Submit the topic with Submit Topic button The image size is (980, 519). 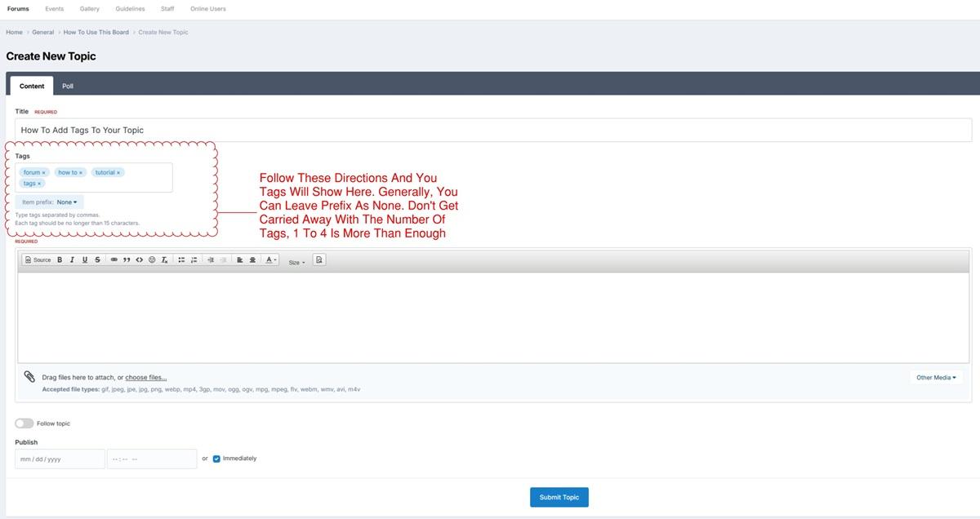point(559,498)
